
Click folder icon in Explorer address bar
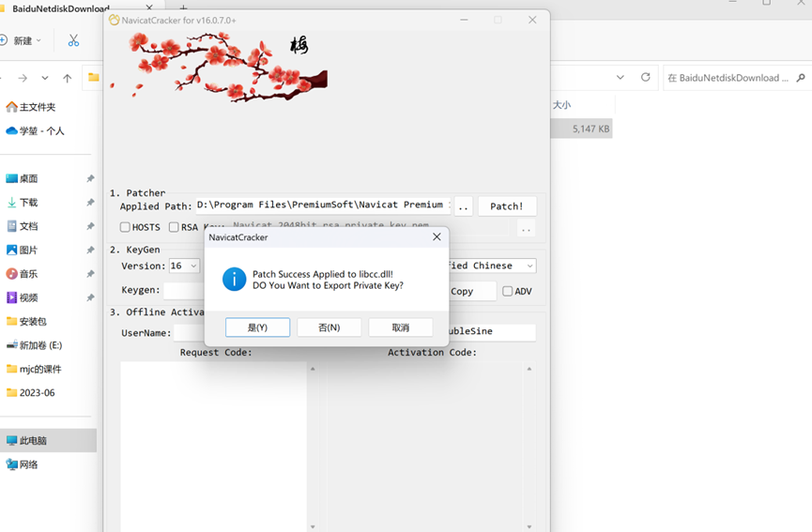[x=94, y=78]
